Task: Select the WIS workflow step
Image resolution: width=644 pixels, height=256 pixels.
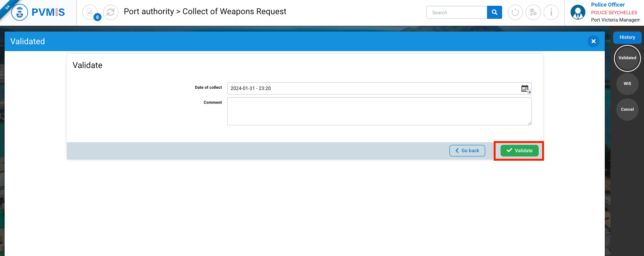Action: pyautogui.click(x=627, y=83)
